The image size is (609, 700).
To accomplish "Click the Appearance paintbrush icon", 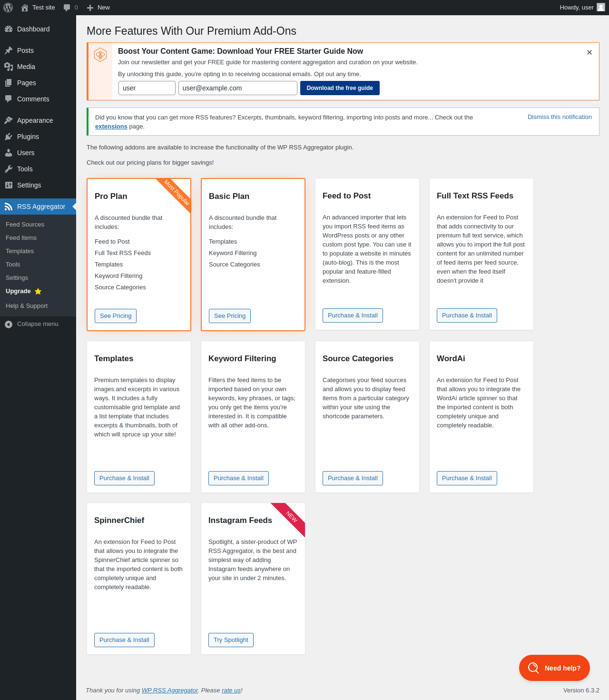I will click(9, 120).
